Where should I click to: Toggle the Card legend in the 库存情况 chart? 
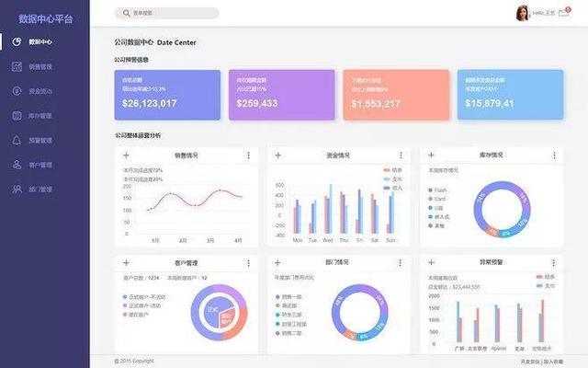click(437, 199)
